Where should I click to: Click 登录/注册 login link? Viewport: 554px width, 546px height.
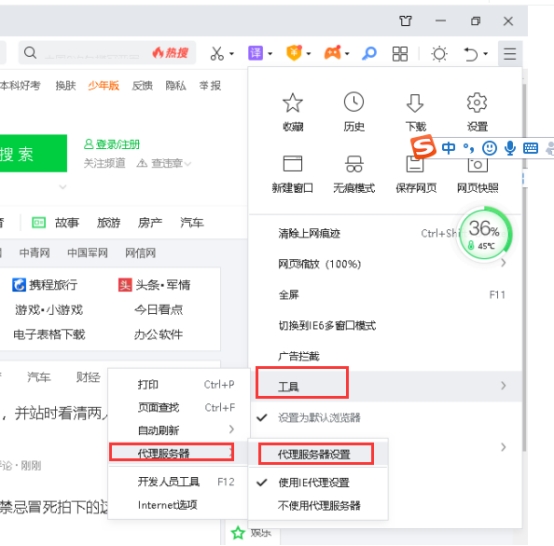[112, 144]
